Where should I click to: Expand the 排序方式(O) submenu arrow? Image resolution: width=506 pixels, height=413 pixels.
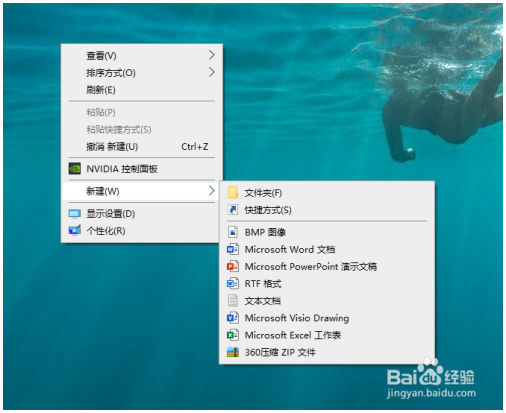[211, 72]
